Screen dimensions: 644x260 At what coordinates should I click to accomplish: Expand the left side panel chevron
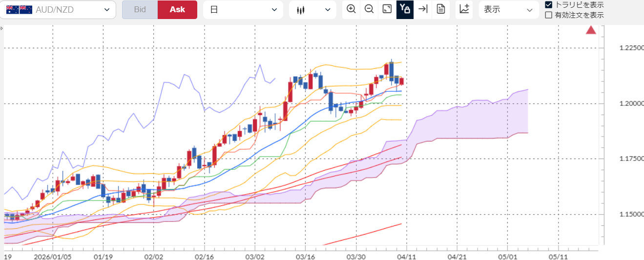tap(1, 28)
